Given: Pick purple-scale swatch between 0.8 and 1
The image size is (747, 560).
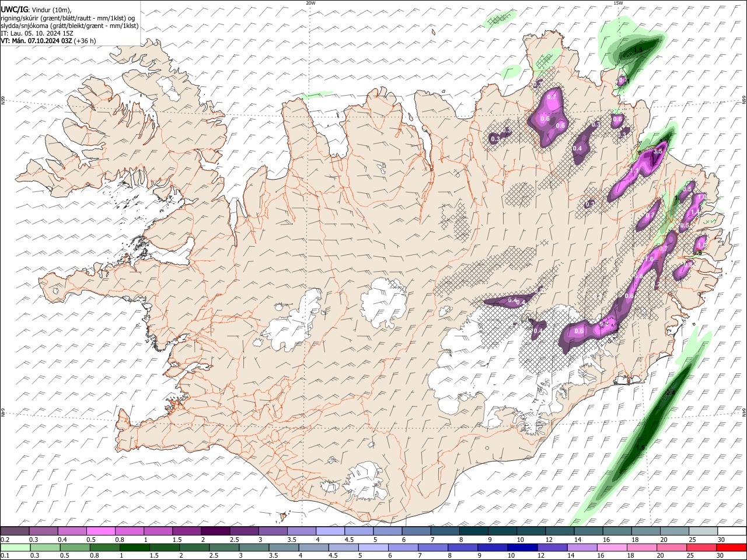Looking at the screenshot, I should click(x=129, y=531).
